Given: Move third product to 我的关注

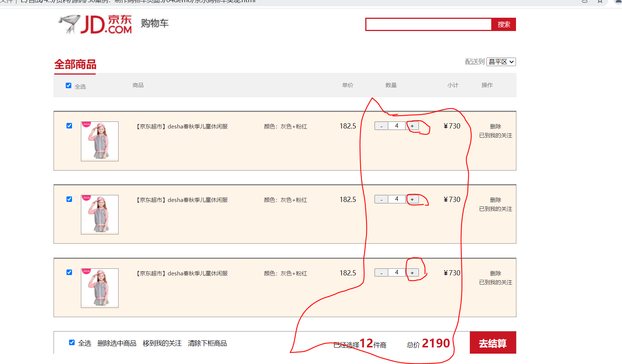Looking at the screenshot, I should 496,282.
